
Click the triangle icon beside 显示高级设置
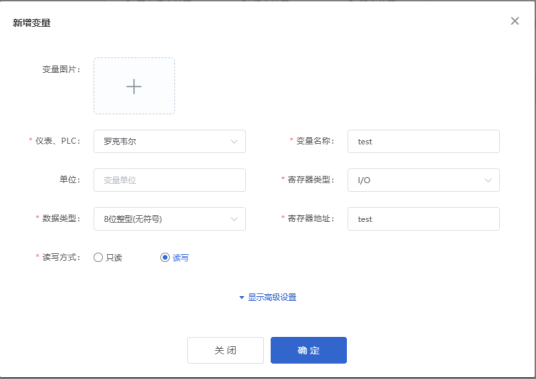coord(242,298)
